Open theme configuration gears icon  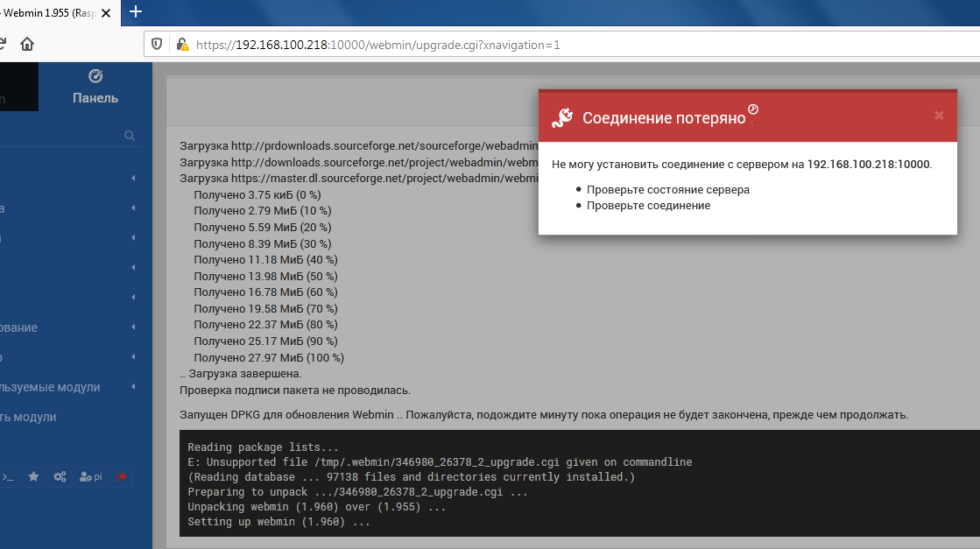[x=60, y=477]
